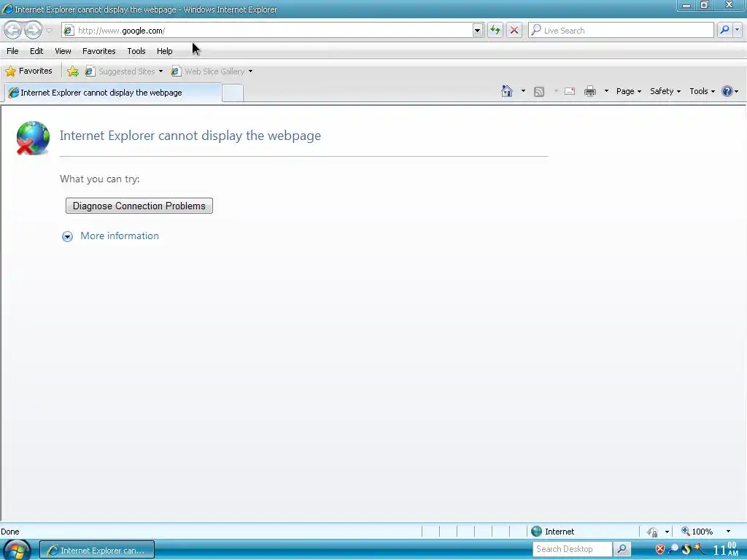The image size is (747, 560).
Task: Open the Safety command bar menu
Action: (x=665, y=91)
